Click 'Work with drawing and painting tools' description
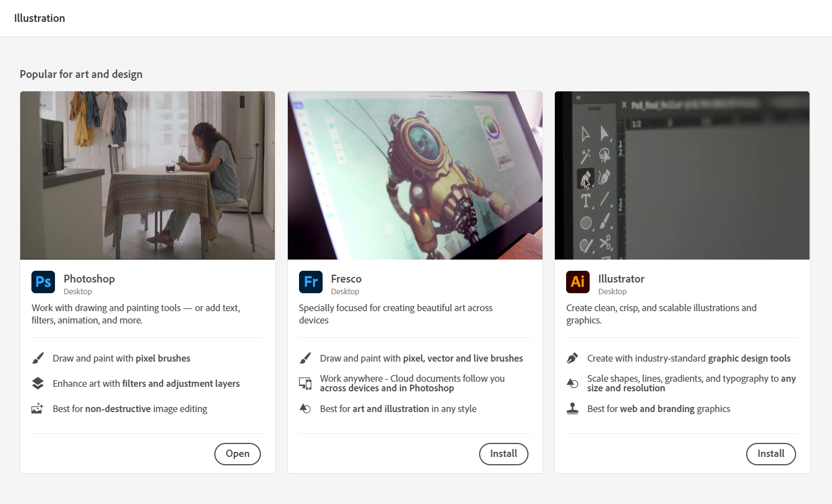 (136, 314)
